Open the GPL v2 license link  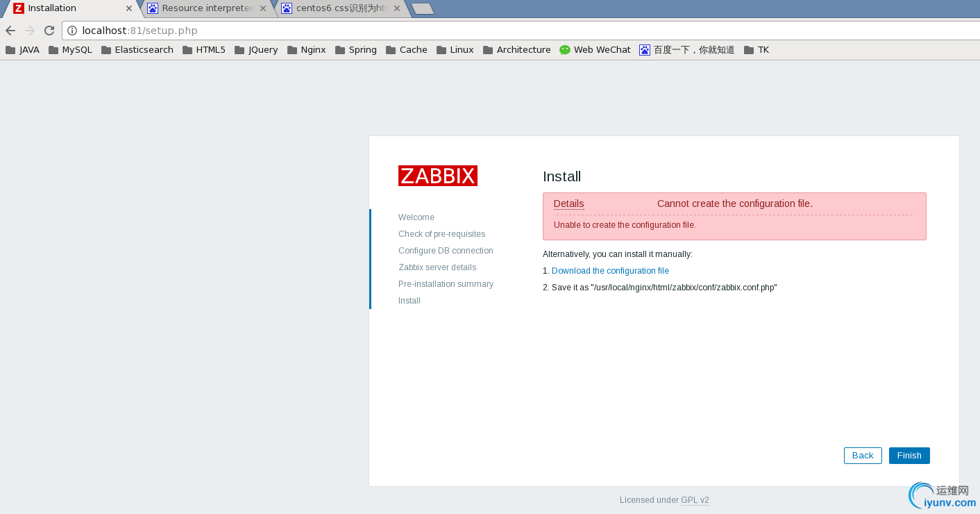695,500
